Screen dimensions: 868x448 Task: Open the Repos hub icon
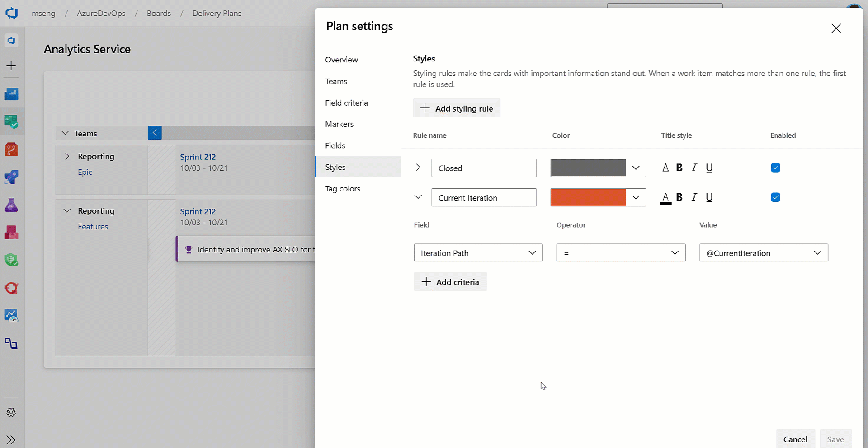pos(11,149)
